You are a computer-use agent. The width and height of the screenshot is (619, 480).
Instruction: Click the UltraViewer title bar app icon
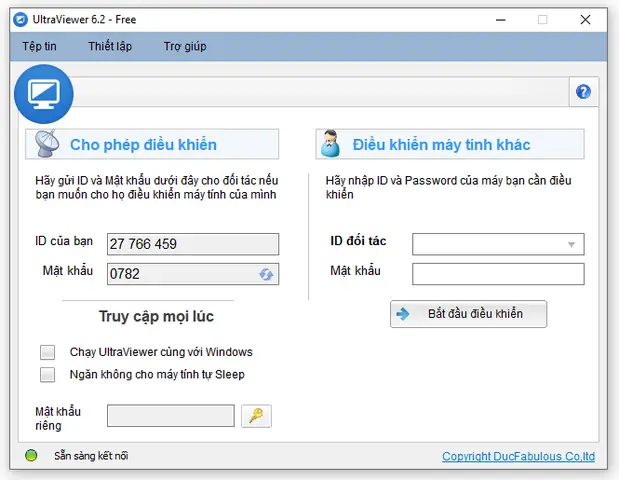[x=20, y=19]
